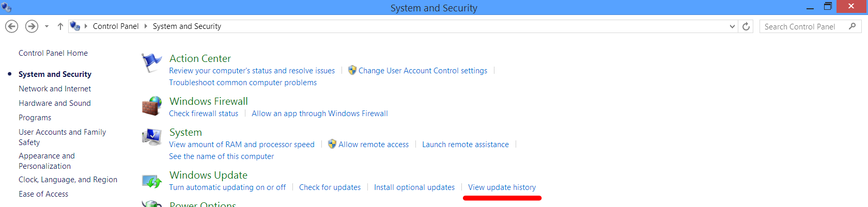Go to Control Panel Home
Screen dimensions: 868x207
[x=53, y=53]
